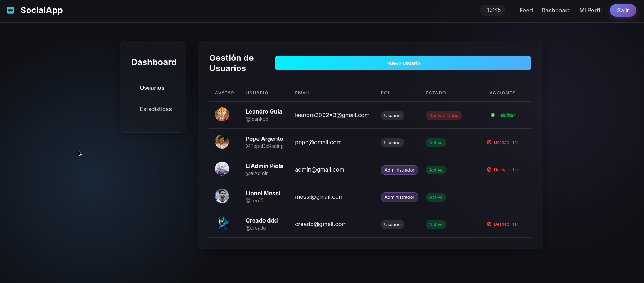The image size is (644, 283).
Task: Click the username @creado
Action: coord(256,228)
